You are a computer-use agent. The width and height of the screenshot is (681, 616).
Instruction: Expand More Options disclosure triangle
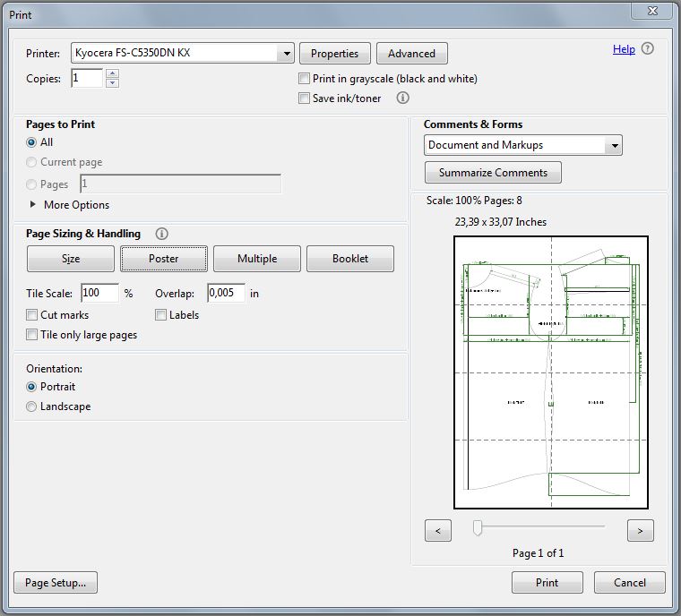[32, 204]
